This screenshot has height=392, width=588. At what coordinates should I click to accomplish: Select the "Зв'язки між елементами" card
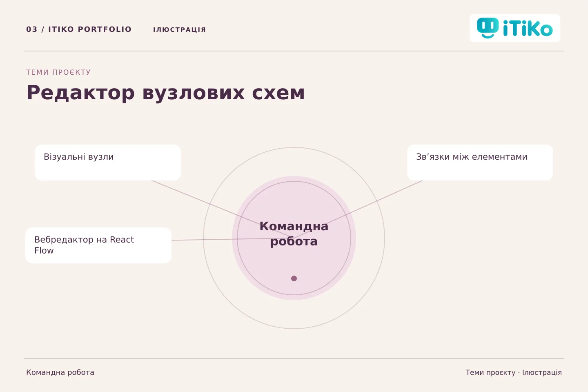click(x=480, y=163)
